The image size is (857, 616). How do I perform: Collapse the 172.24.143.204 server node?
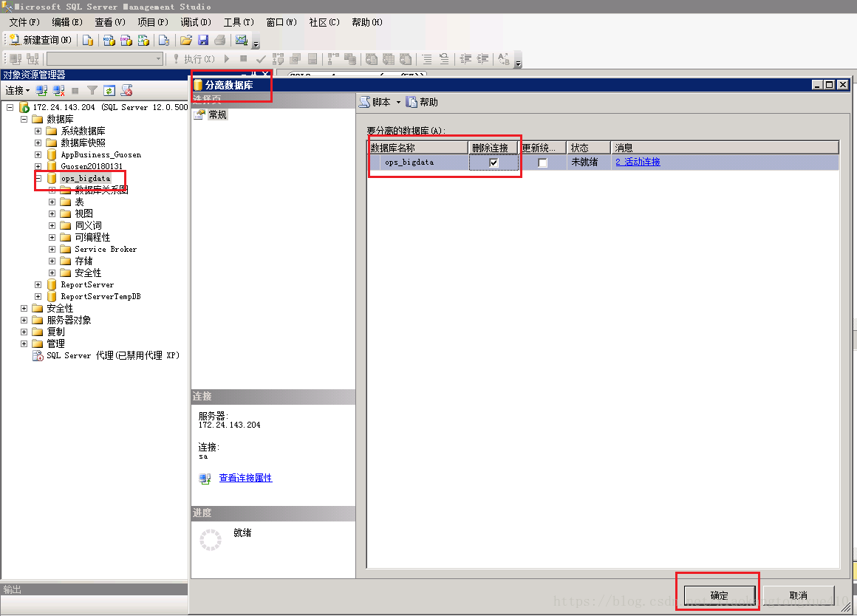10,107
